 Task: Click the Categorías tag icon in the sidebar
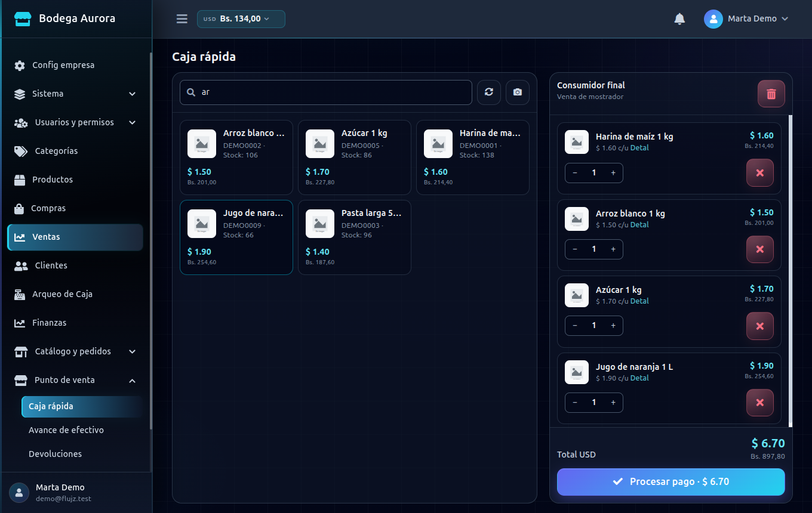pyautogui.click(x=21, y=152)
